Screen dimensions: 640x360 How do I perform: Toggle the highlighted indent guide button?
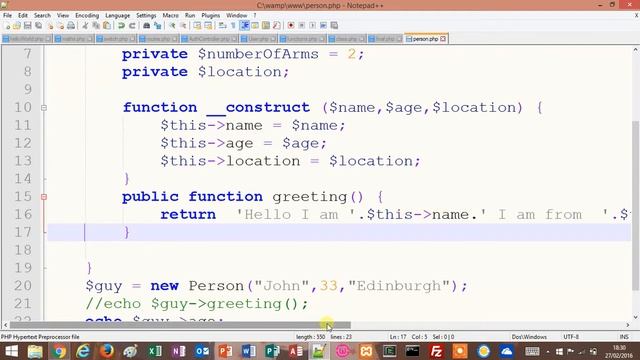click(244, 25)
